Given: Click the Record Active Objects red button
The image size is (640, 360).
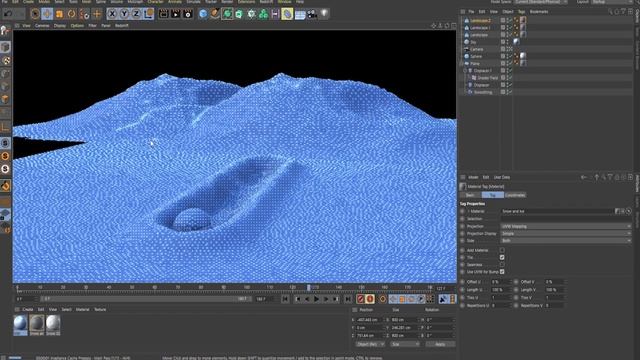Looking at the screenshot, I should click(360, 299).
